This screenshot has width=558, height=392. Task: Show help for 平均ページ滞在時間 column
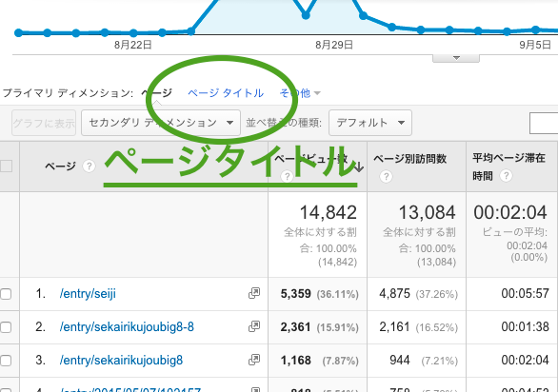506,175
